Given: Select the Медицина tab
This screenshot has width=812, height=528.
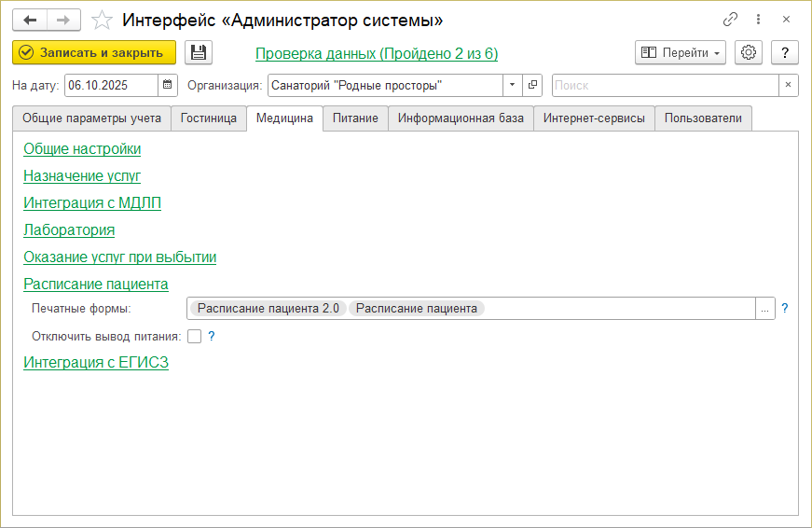Looking at the screenshot, I should click(x=285, y=118).
